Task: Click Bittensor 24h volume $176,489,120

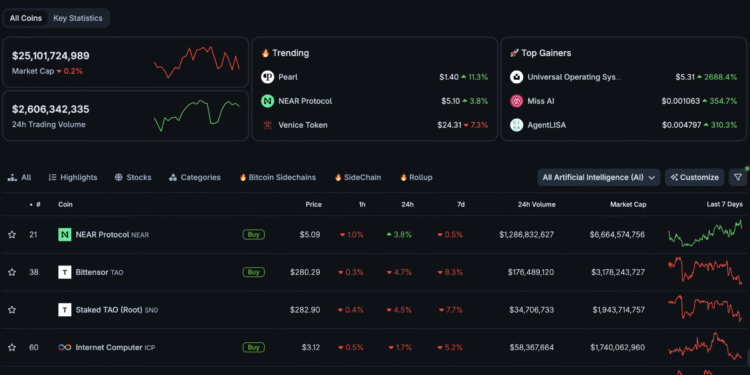Action: pyautogui.click(x=531, y=272)
